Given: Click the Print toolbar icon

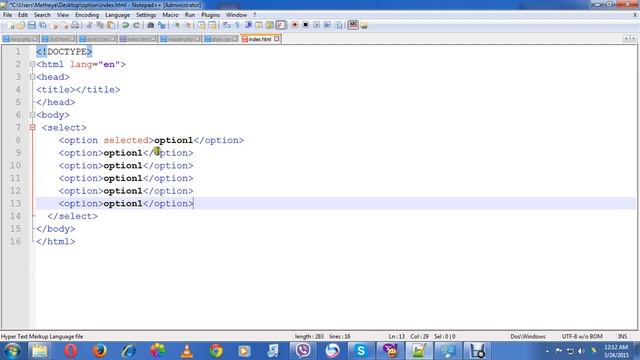Looking at the screenshot, I should coord(75,25).
